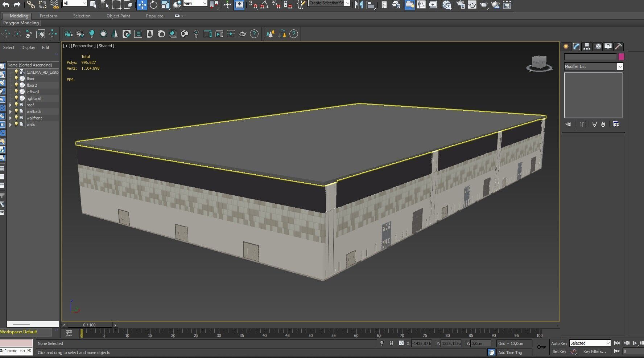Click the viewport Shaded label

(106, 46)
